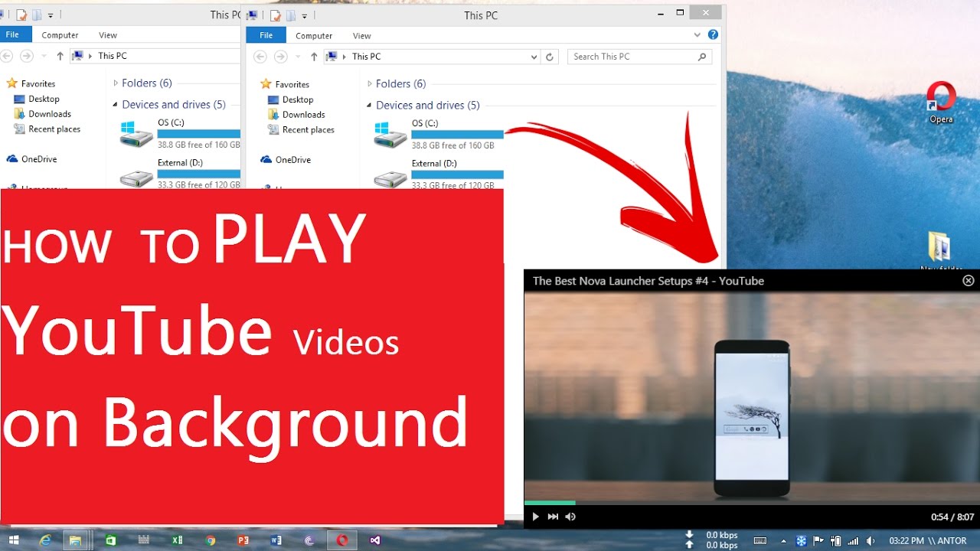Play the Nova Launcher video in popup player

(x=536, y=517)
